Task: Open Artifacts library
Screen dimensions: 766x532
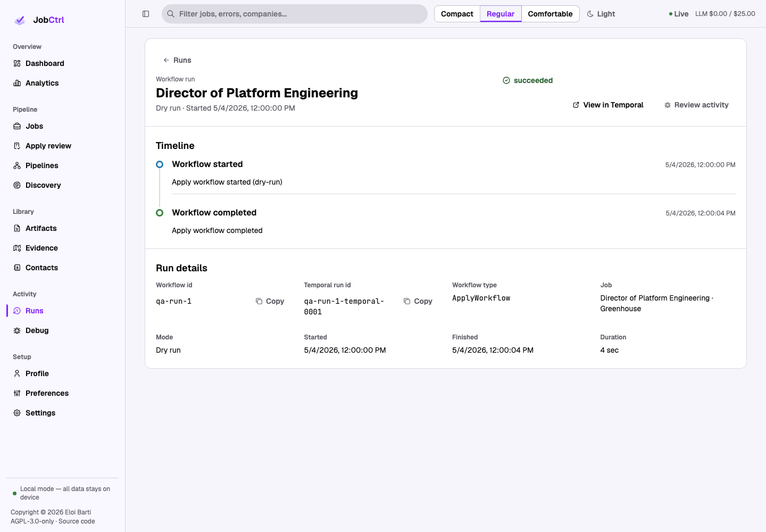Action: 62,228
